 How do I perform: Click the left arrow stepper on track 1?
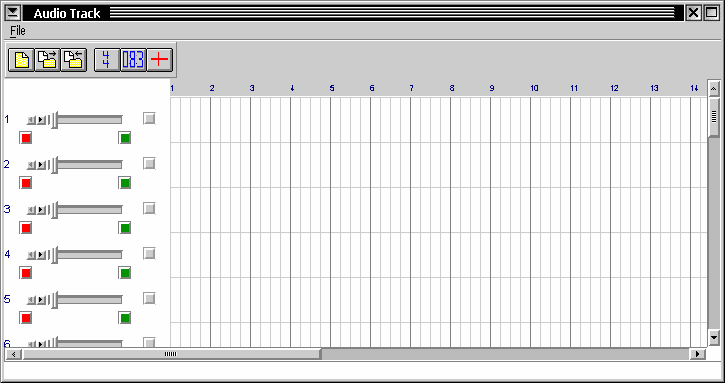click(x=31, y=120)
